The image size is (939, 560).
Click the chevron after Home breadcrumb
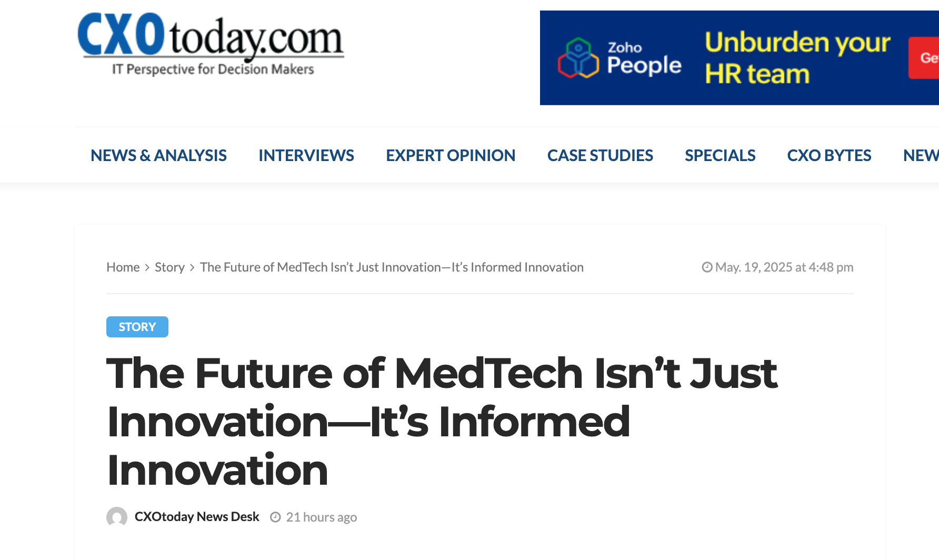(147, 267)
